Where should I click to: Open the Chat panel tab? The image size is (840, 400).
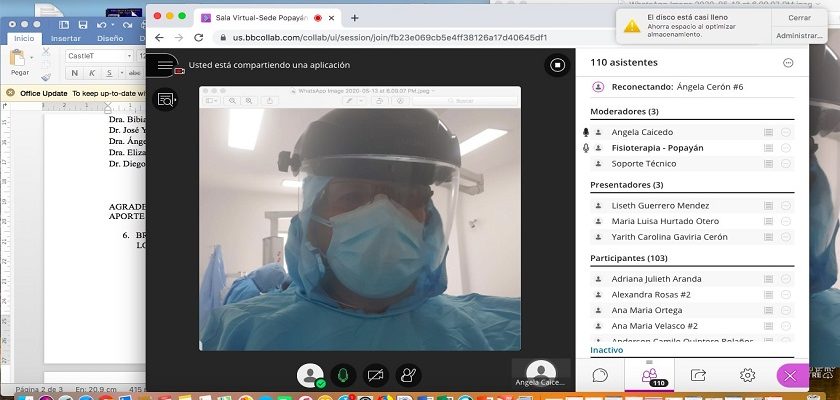tap(600, 375)
